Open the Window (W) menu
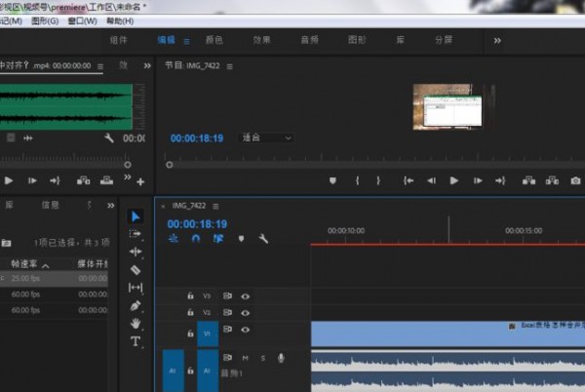The height and width of the screenshot is (392, 585). click(x=83, y=21)
